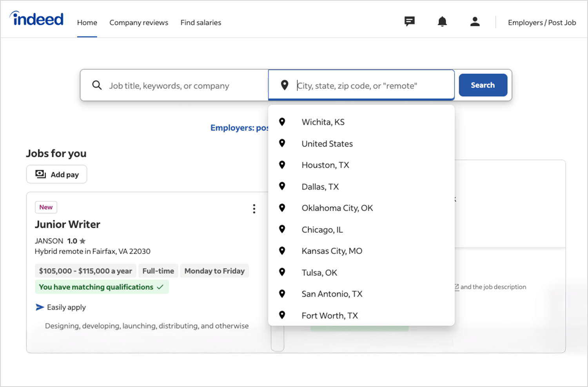This screenshot has height=387, width=588.
Task: Click the pin icon next to Oklahoma City, OK
Action: pyautogui.click(x=282, y=208)
